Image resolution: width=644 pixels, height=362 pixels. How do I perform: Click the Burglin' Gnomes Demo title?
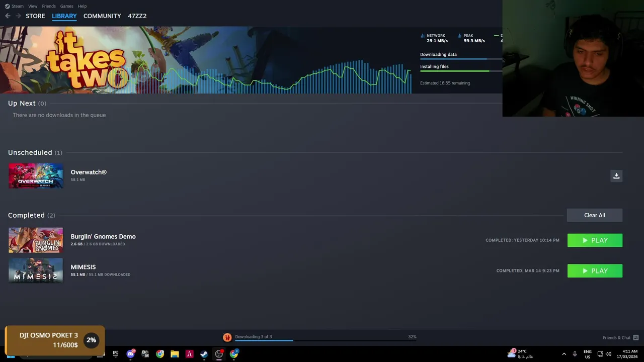pyautogui.click(x=103, y=236)
